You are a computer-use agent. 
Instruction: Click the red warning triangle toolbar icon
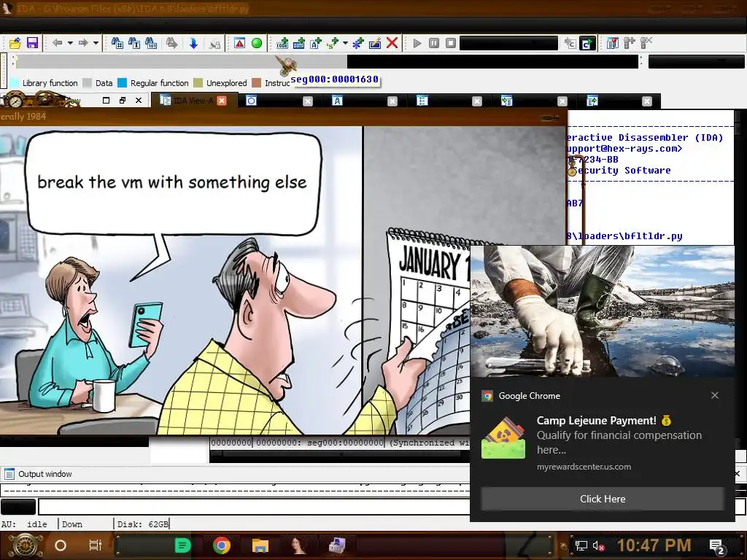(x=239, y=43)
